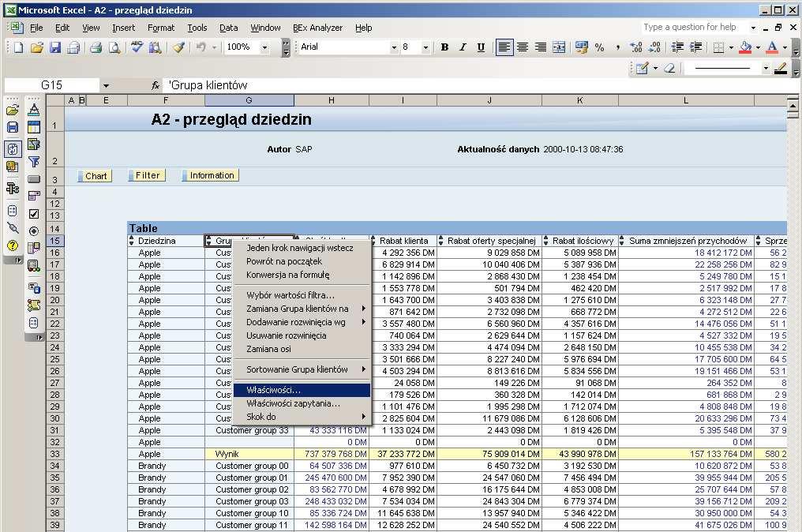The height and width of the screenshot is (532, 802).
Task: Select Zamiana osi menu entry
Action: tap(302, 350)
